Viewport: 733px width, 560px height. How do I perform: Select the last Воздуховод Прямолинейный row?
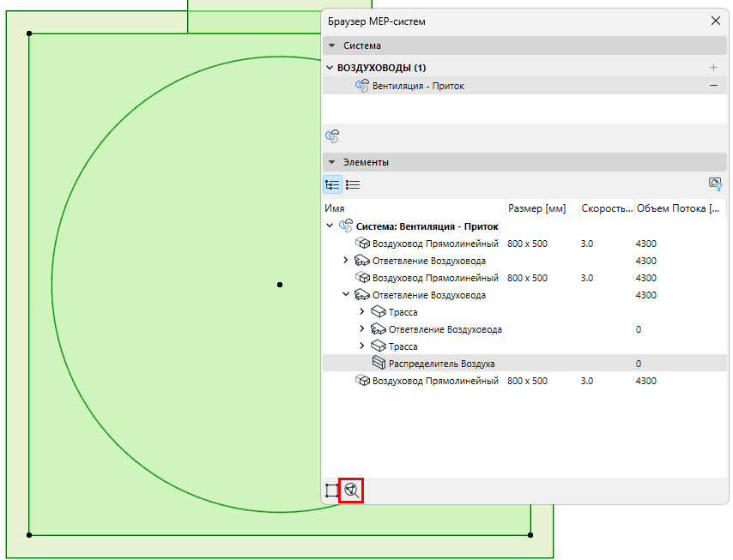[524, 381]
